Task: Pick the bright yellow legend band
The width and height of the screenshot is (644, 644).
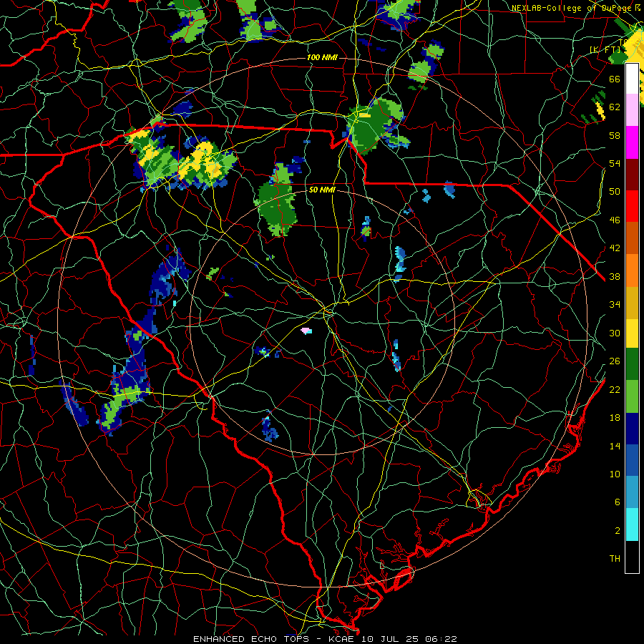Action: pos(632,333)
